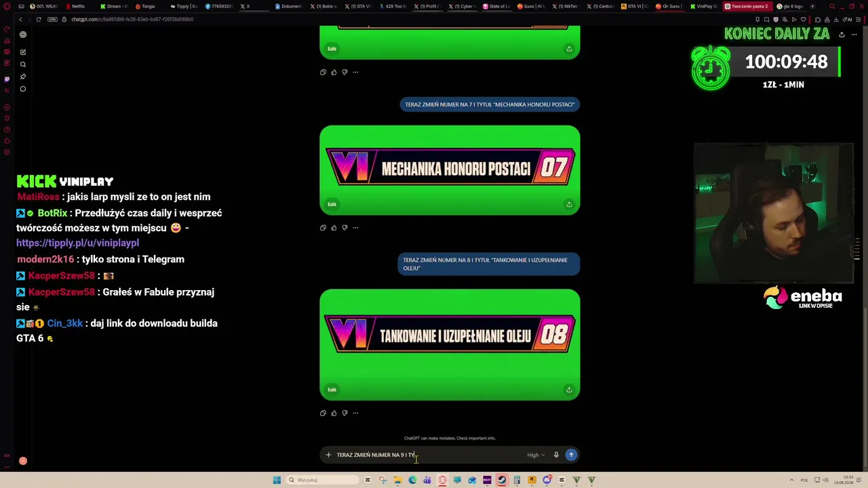The width and height of the screenshot is (868, 488).
Task: Like the MECHANIKA HONORU POSTACI response
Action: point(334,228)
